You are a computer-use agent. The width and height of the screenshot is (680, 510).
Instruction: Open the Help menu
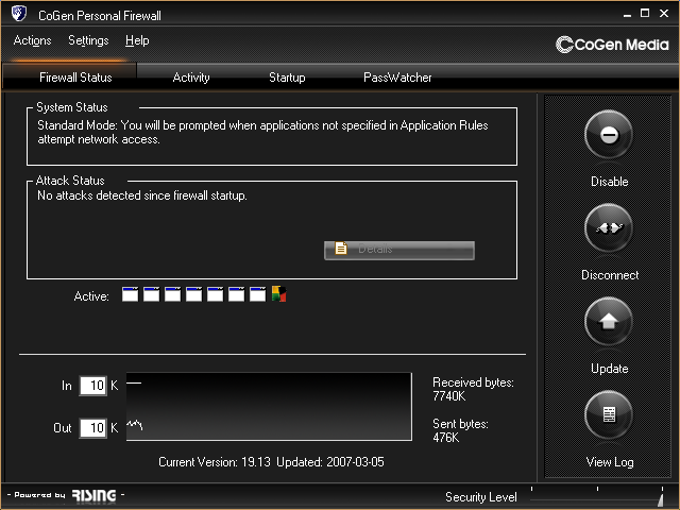(137, 40)
